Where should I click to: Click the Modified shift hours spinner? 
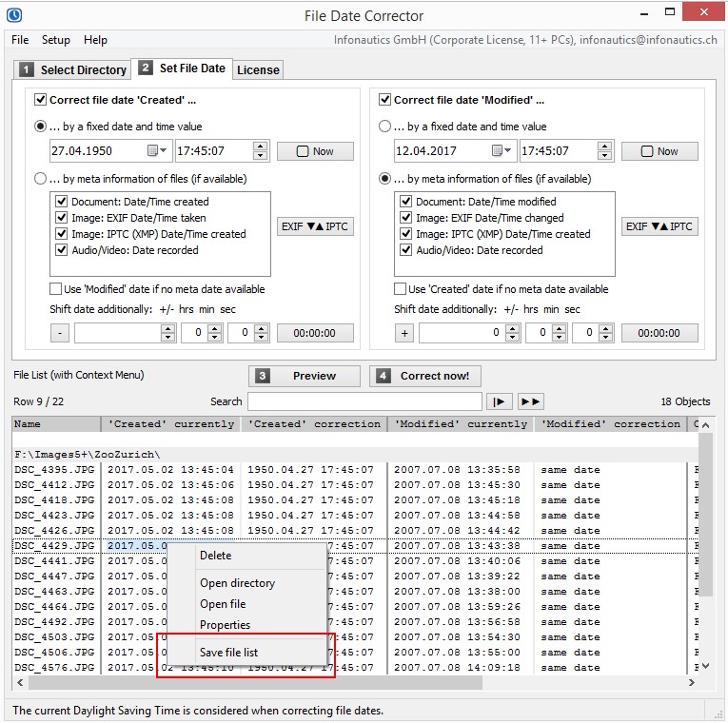pyautogui.click(x=512, y=333)
